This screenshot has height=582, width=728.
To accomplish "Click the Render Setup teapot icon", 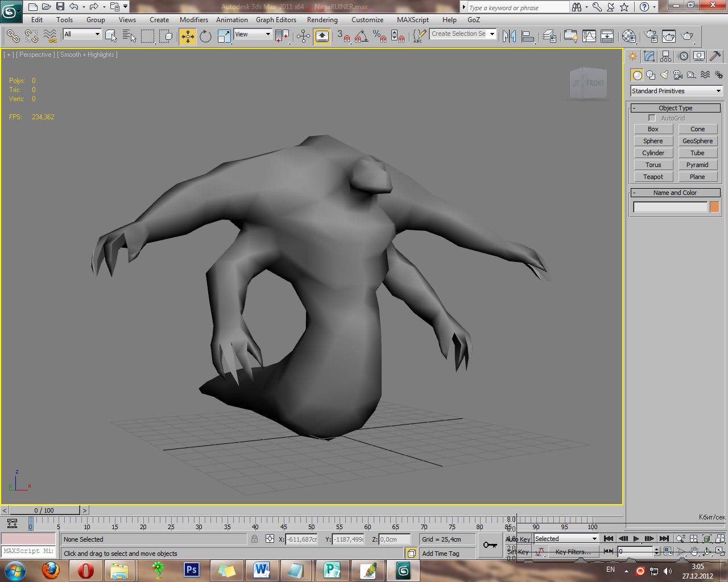I will [651, 36].
